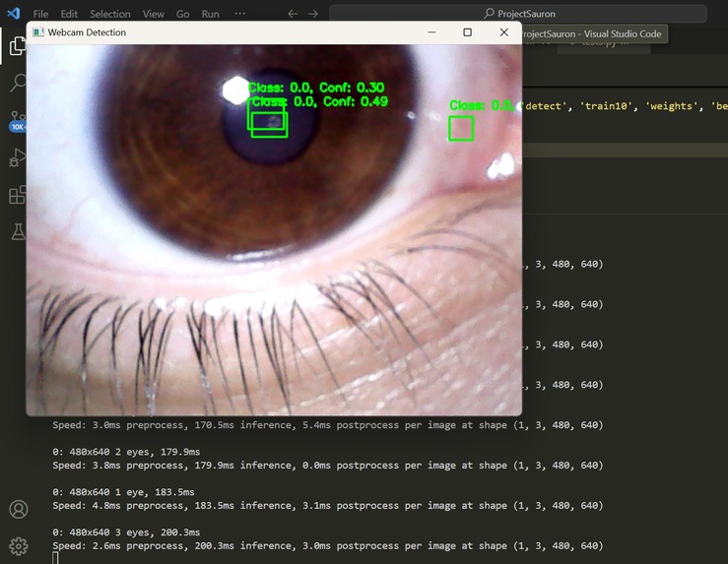The height and width of the screenshot is (564, 728).
Task: Click the terminal cursor prompt at bottom
Action: pyautogui.click(x=55, y=558)
